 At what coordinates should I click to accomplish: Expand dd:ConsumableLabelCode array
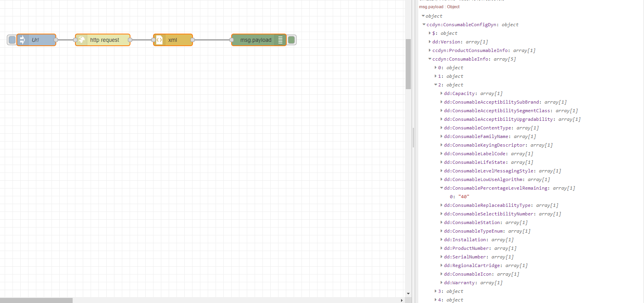pyautogui.click(x=442, y=154)
